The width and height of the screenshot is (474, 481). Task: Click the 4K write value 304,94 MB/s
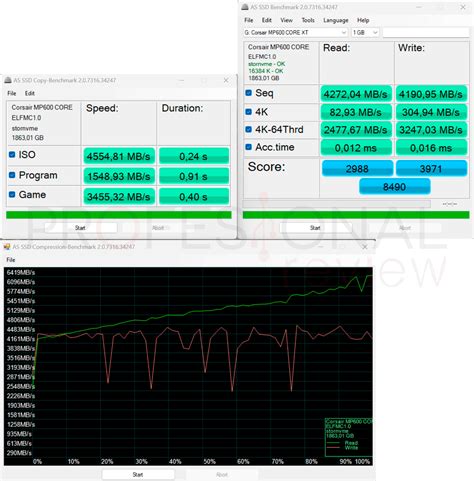coord(431,112)
